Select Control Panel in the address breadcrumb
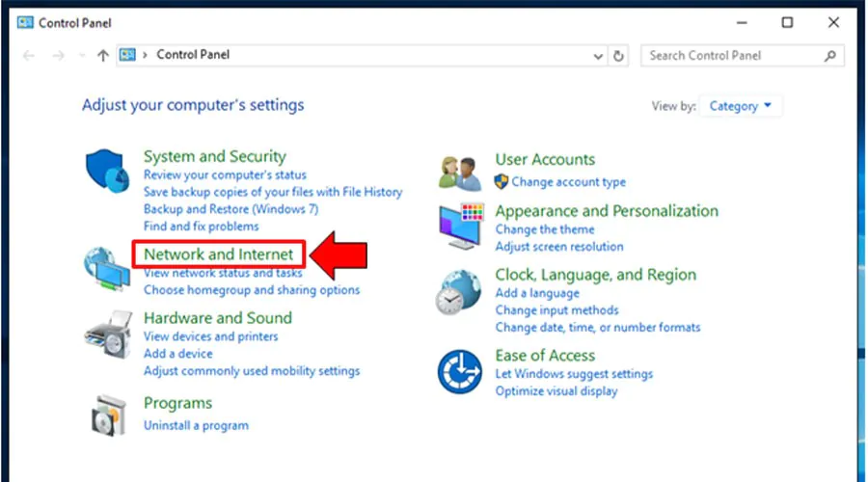This screenshot has width=868, height=482. [x=193, y=55]
